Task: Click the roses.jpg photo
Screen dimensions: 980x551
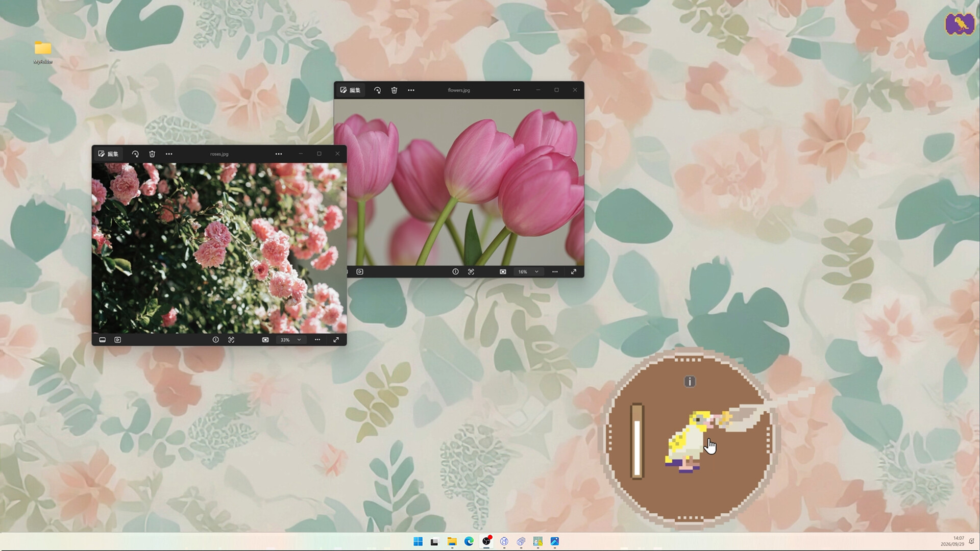Action: coord(219,248)
